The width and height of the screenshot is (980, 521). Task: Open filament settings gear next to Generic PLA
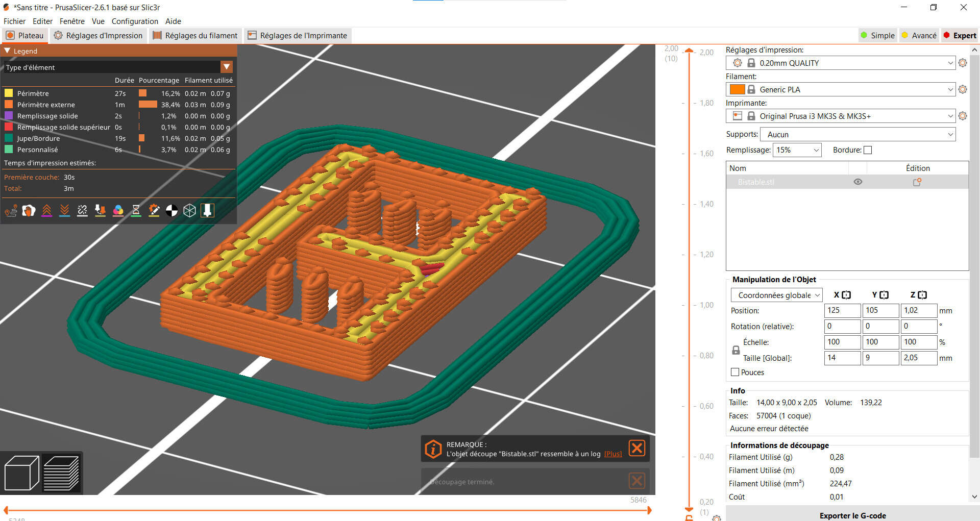[x=963, y=89]
